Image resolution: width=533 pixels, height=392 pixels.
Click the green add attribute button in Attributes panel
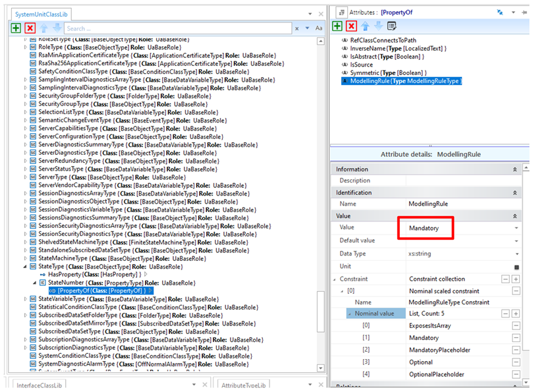pyautogui.click(x=337, y=26)
